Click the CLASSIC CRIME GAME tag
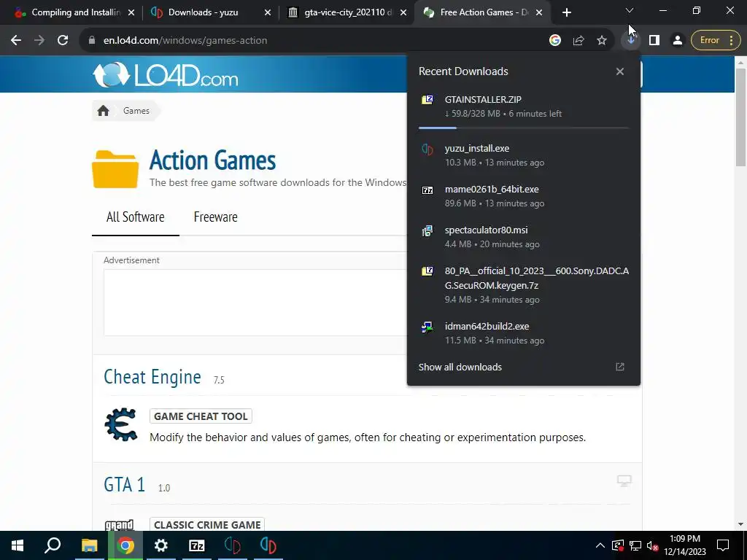The image size is (747, 560). (x=207, y=525)
